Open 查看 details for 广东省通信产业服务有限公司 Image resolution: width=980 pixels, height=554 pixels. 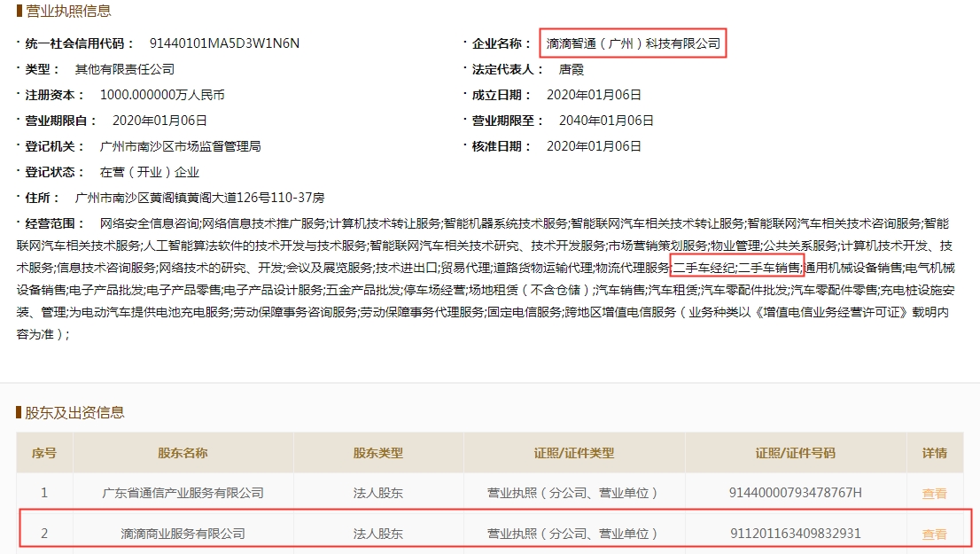tap(934, 494)
